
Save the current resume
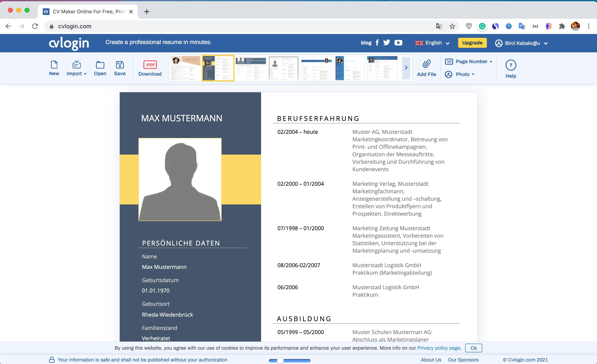[x=120, y=67]
